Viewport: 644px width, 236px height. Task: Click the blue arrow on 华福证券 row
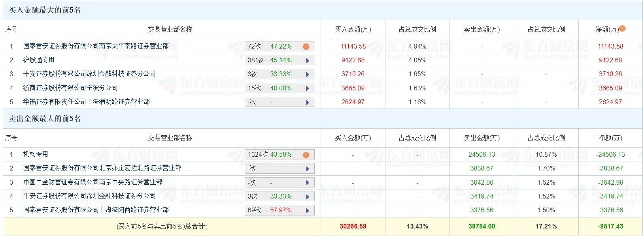click(x=309, y=102)
